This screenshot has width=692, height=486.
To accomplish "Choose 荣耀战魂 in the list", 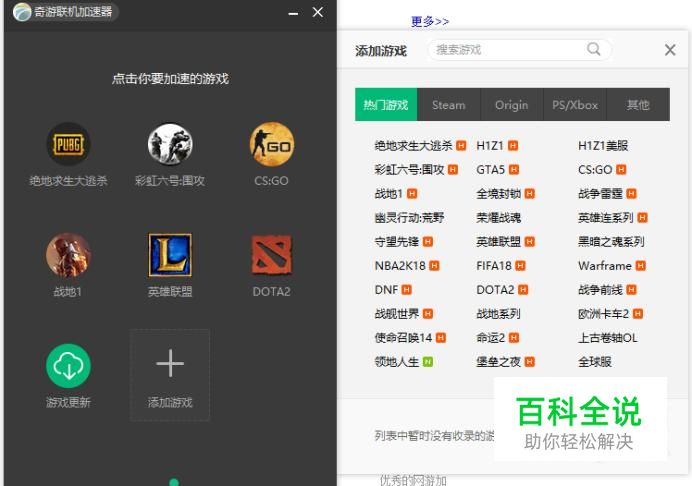I will 499,218.
